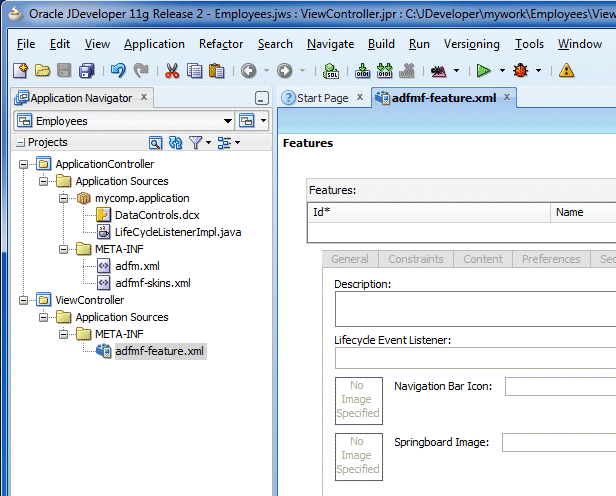
Task: Select the Preferences tab
Action: point(551,259)
